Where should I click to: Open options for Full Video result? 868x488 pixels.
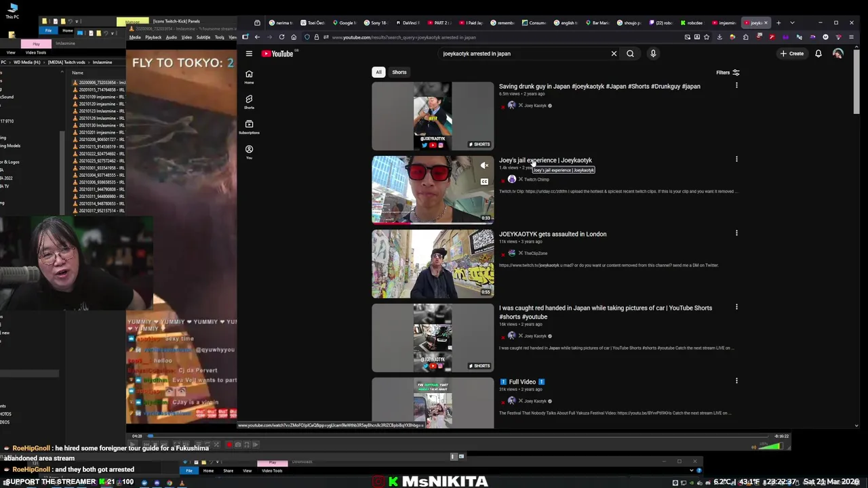coord(736,381)
